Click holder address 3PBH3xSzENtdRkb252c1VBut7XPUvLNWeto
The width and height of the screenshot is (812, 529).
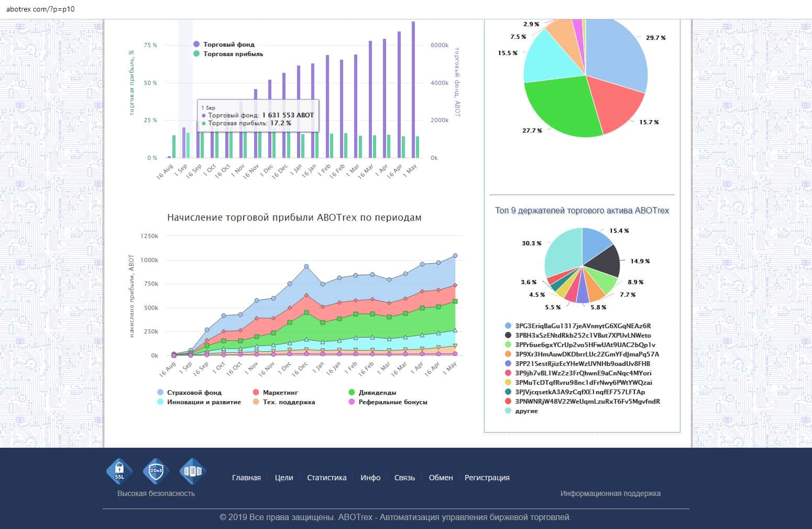click(578, 335)
